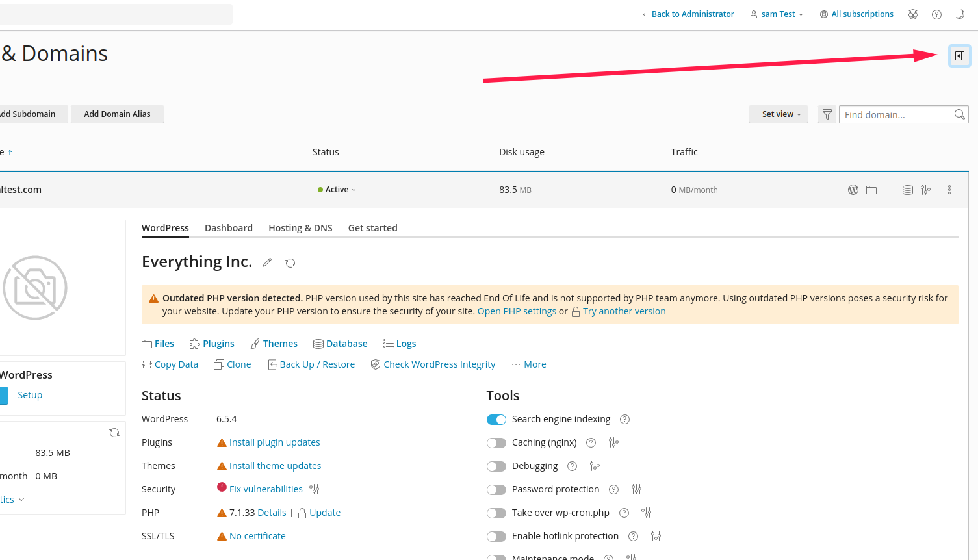This screenshot has width=978, height=560.
Task: Run Check WordPress Integrity
Action: coord(433,364)
